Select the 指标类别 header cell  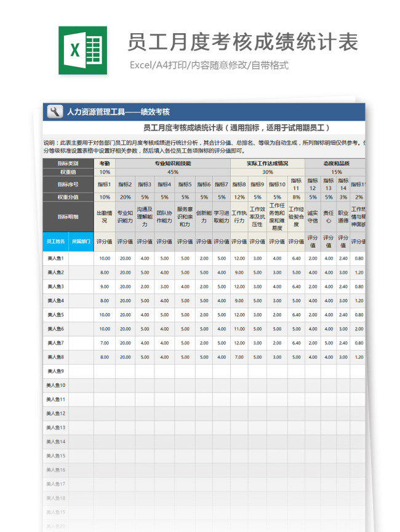coord(68,163)
